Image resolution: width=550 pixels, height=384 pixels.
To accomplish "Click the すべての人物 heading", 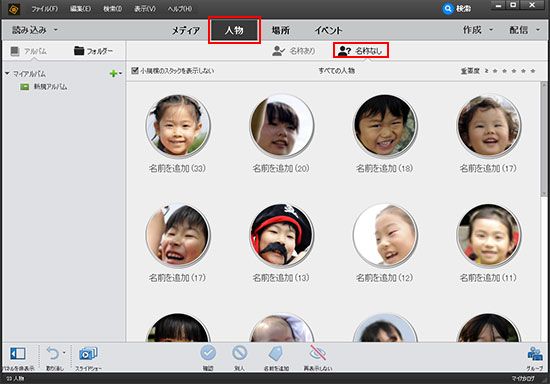I will tap(336, 71).
